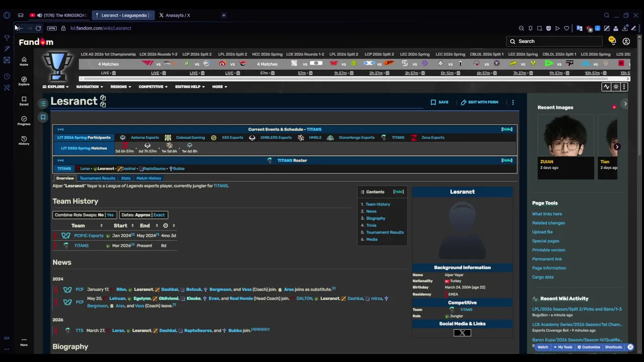Open Customize in bottom toolbar
Viewport: 644px width, 362px height.
589,347
